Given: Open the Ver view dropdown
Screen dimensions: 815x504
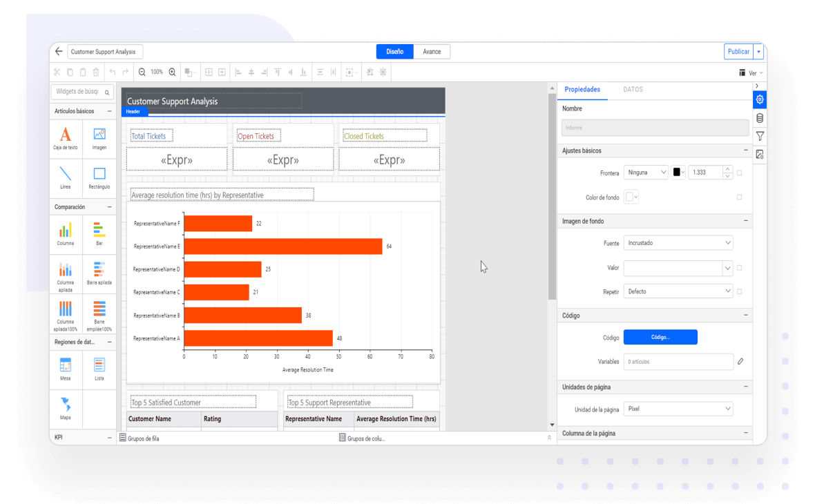Looking at the screenshot, I should [752, 72].
